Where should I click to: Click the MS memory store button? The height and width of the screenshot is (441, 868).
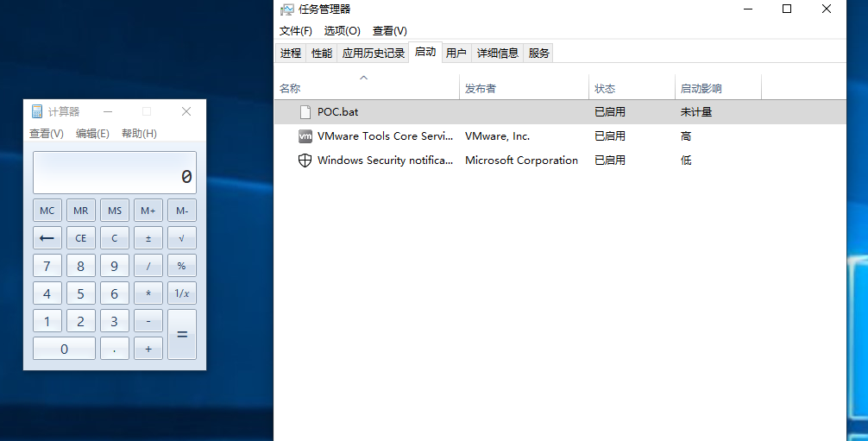115,211
